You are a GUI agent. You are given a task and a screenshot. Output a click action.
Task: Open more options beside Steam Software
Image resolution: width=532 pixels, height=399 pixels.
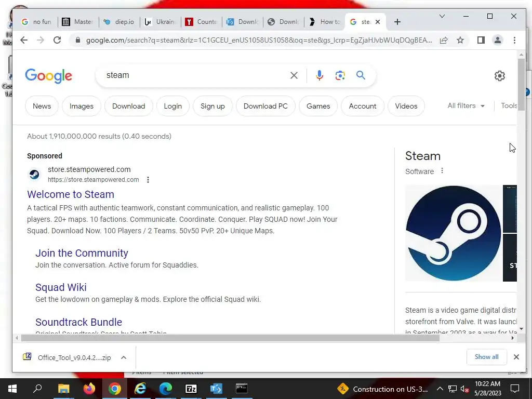(x=442, y=170)
